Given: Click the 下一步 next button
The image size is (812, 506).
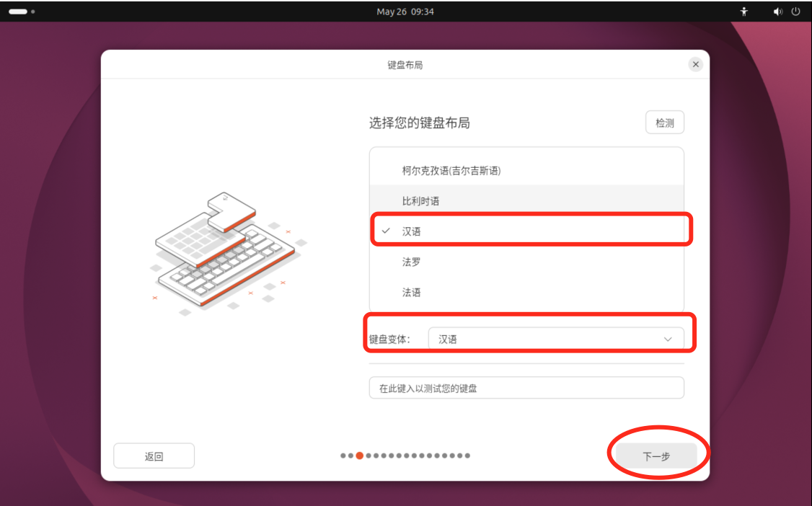Looking at the screenshot, I should [x=656, y=456].
